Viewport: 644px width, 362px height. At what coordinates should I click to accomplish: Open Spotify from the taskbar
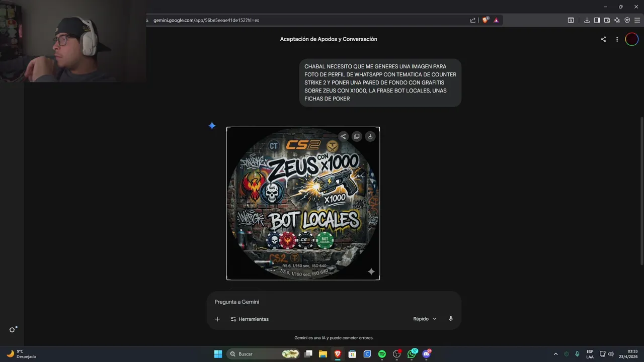(x=382, y=354)
